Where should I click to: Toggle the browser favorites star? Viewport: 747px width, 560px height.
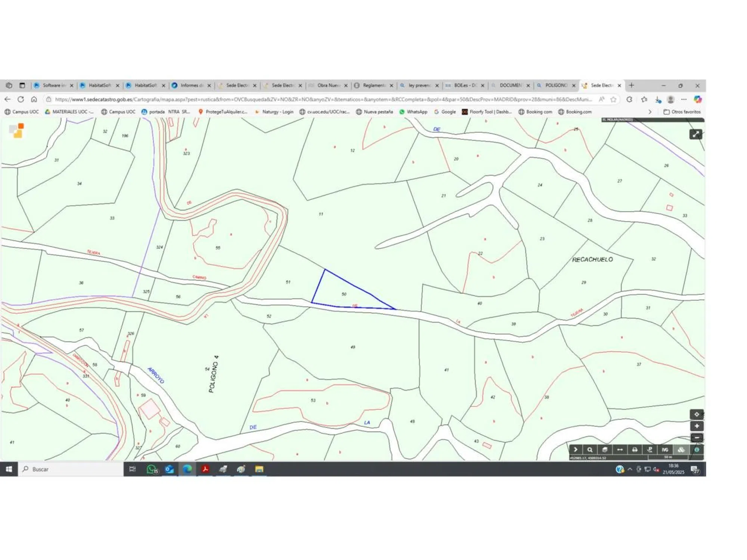613,99
